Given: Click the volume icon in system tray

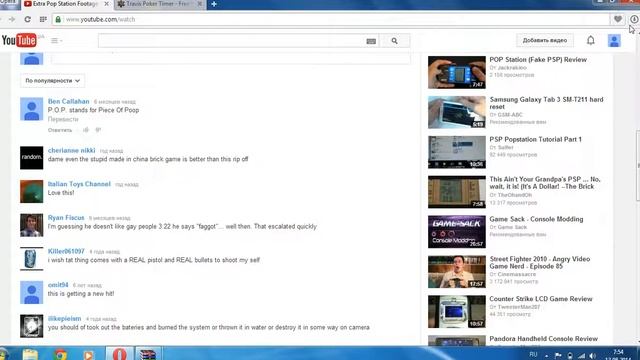Looking at the screenshot, I should coord(593,356).
